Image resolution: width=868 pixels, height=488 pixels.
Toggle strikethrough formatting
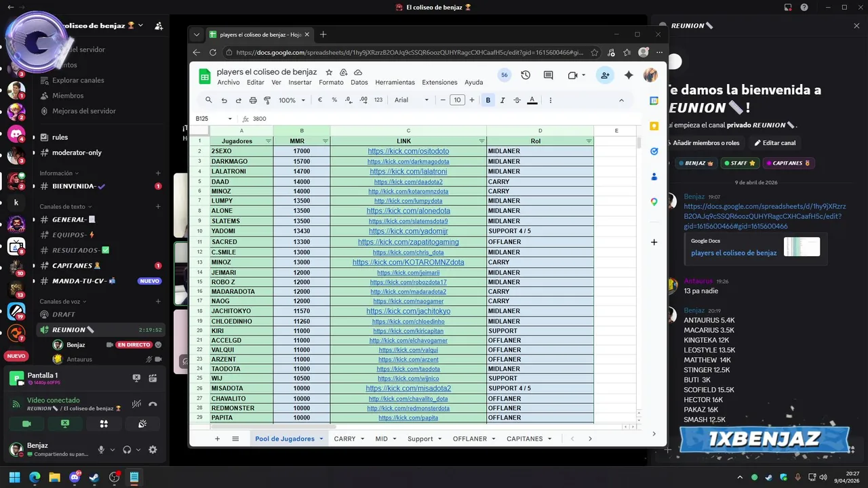click(517, 100)
